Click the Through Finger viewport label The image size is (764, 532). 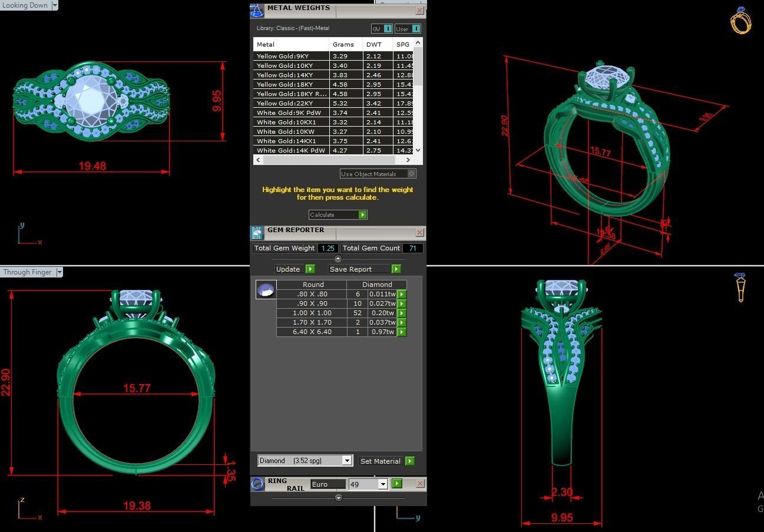pos(28,272)
